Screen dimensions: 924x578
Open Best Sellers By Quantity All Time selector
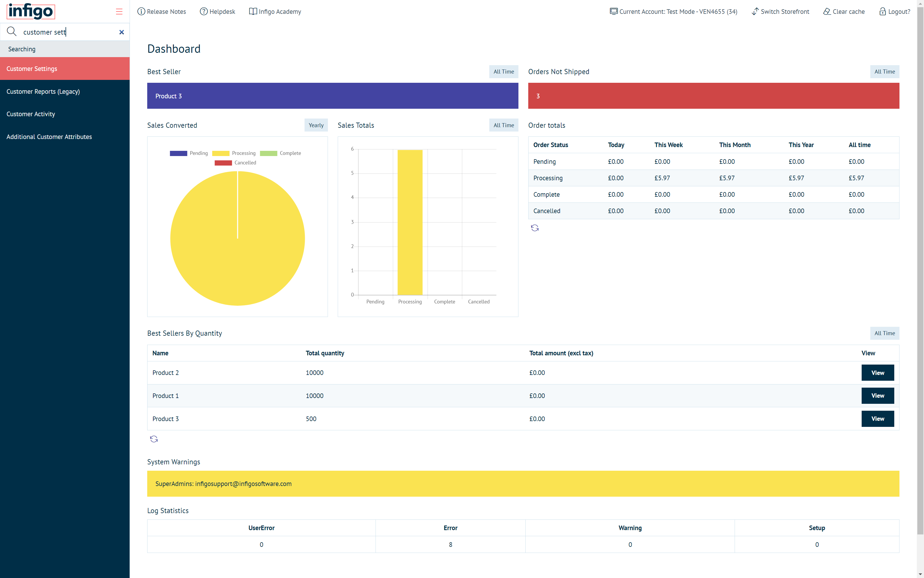(x=884, y=333)
